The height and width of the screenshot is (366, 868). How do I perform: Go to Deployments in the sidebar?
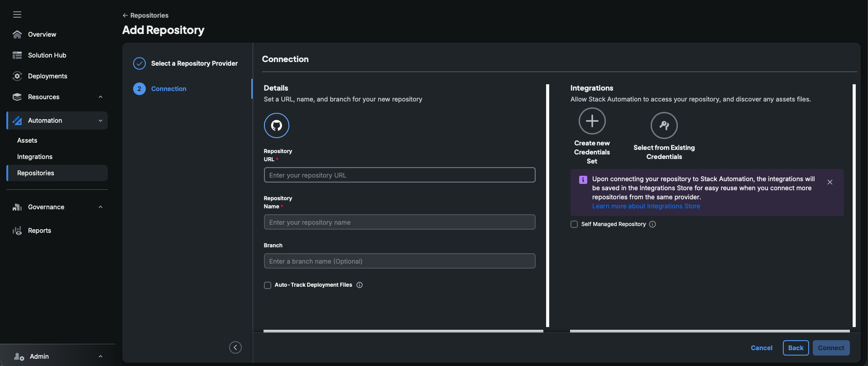pyautogui.click(x=48, y=76)
